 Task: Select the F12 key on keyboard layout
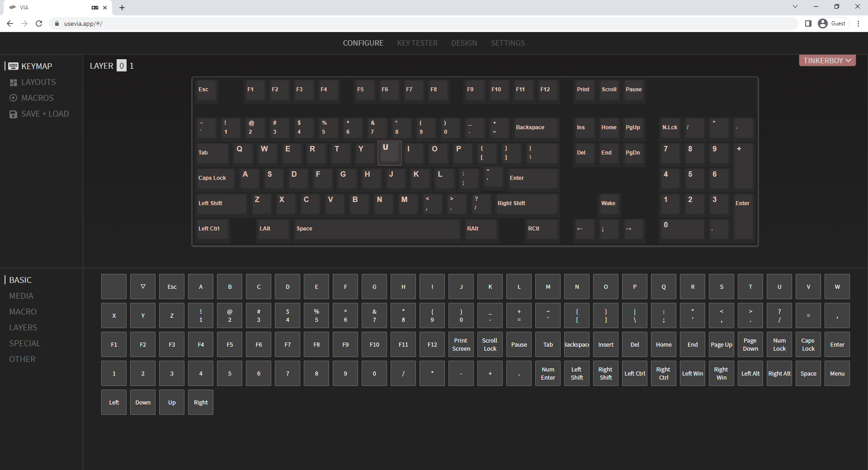pos(549,91)
